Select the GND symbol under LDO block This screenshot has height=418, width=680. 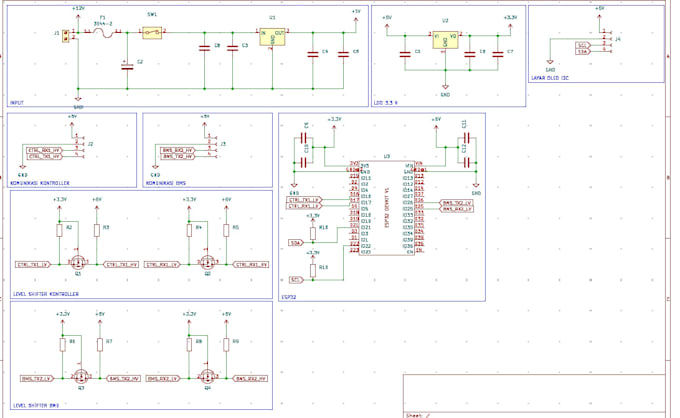[x=445, y=90]
